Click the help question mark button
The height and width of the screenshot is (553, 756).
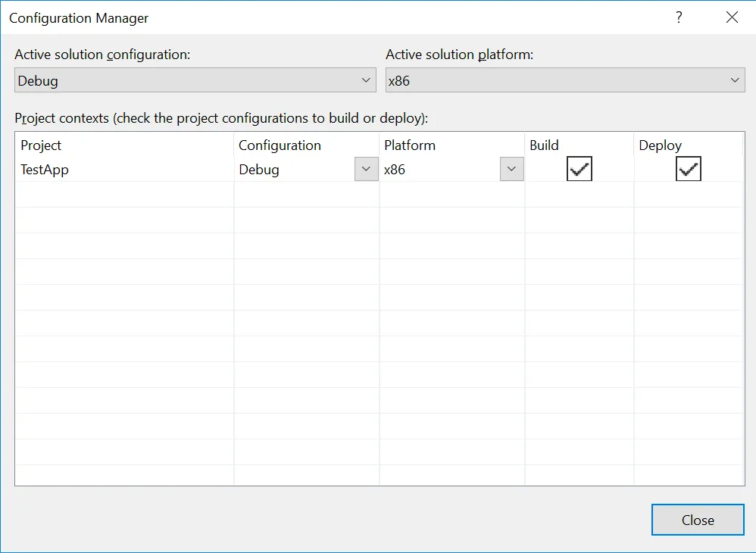click(679, 17)
